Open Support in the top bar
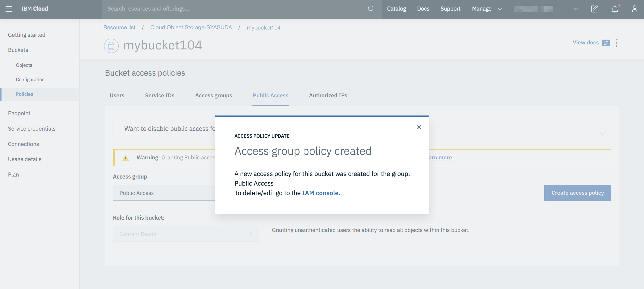 (450, 9)
